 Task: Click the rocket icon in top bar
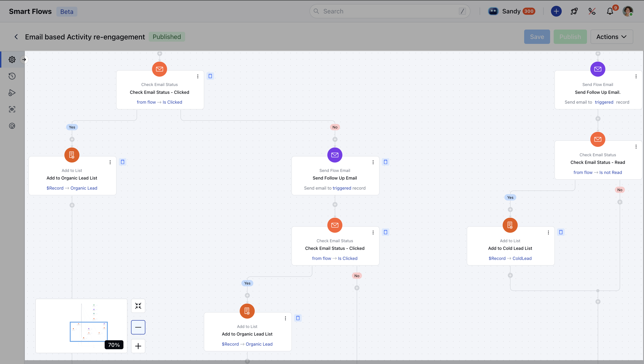(574, 11)
